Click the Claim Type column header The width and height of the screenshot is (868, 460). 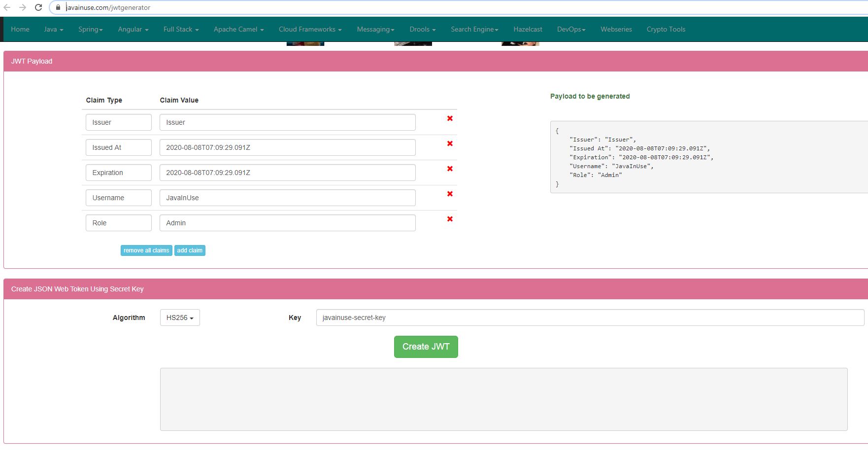pos(104,100)
